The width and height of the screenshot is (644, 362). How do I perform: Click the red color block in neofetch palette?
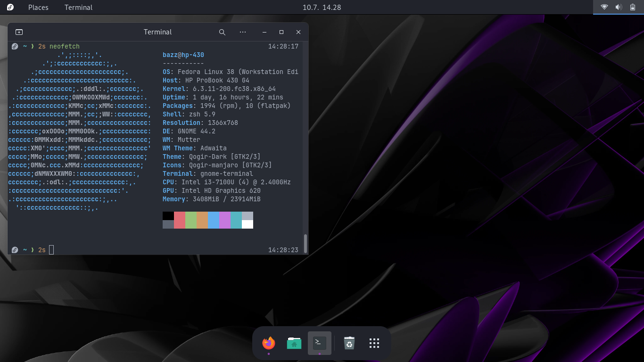(x=180, y=220)
